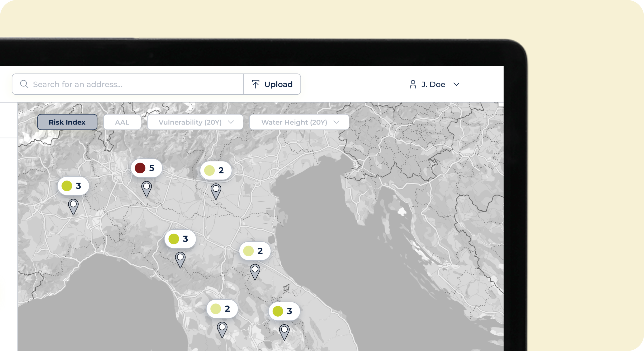
Task: Click map pin below risk badge 5
Action: (x=146, y=188)
